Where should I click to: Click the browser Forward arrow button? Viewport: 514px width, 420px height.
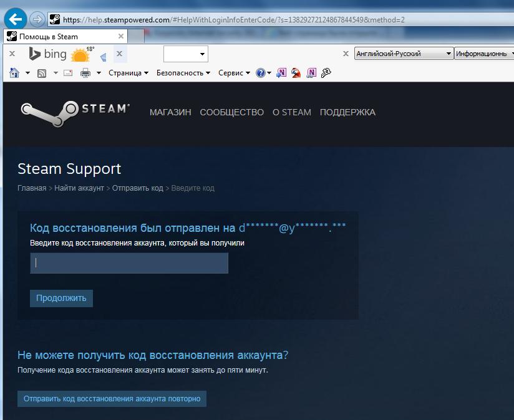click(x=37, y=20)
